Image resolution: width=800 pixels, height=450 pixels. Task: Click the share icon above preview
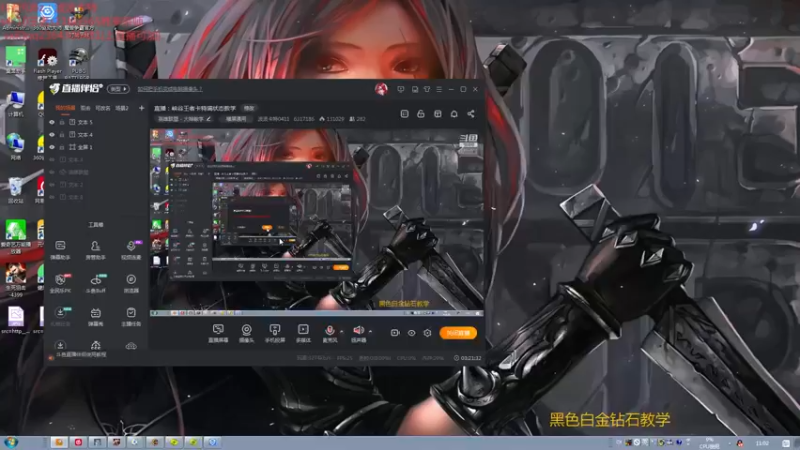pyautogui.click(x=471, y=114)
